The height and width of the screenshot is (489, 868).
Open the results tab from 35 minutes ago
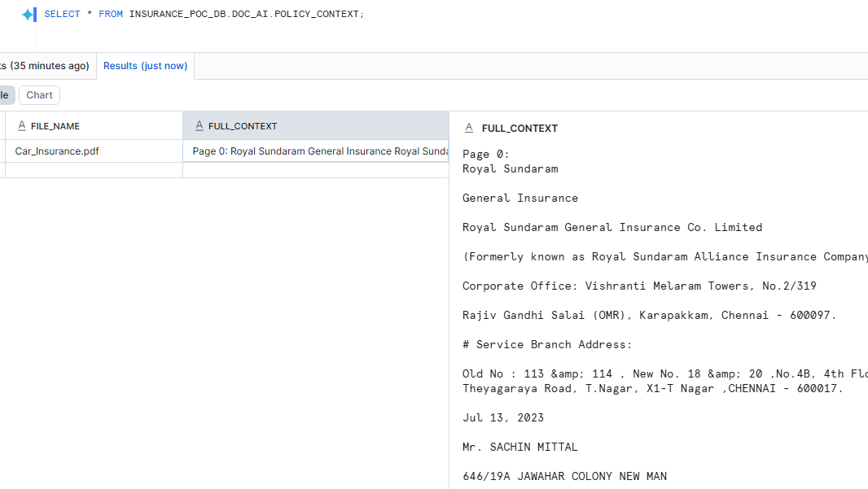(x=45, y=66)
